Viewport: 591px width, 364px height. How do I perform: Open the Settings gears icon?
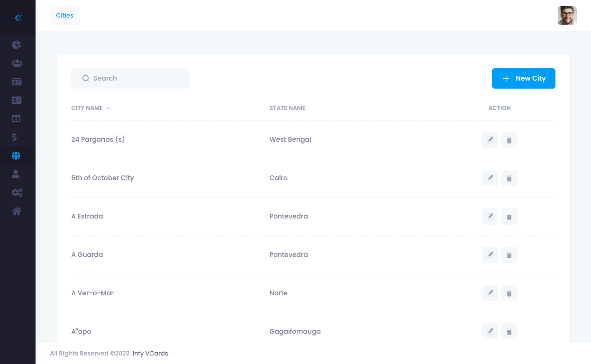[17, 192]
